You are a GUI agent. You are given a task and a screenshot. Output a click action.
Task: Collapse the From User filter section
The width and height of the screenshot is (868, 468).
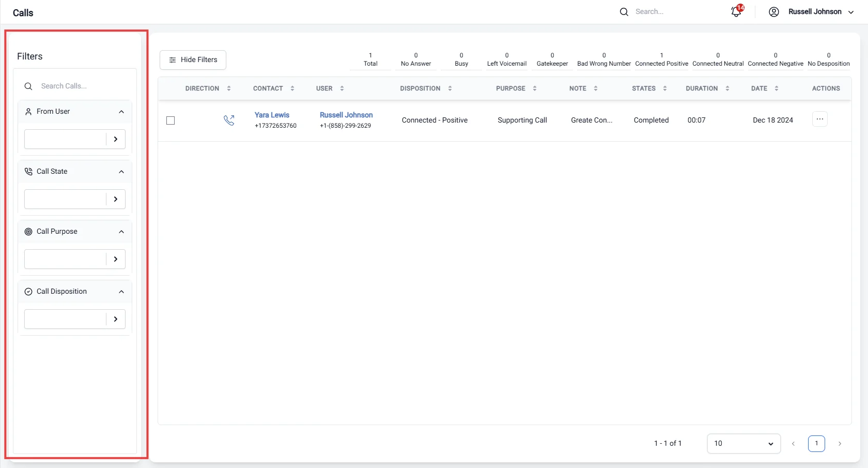[121, 112]
